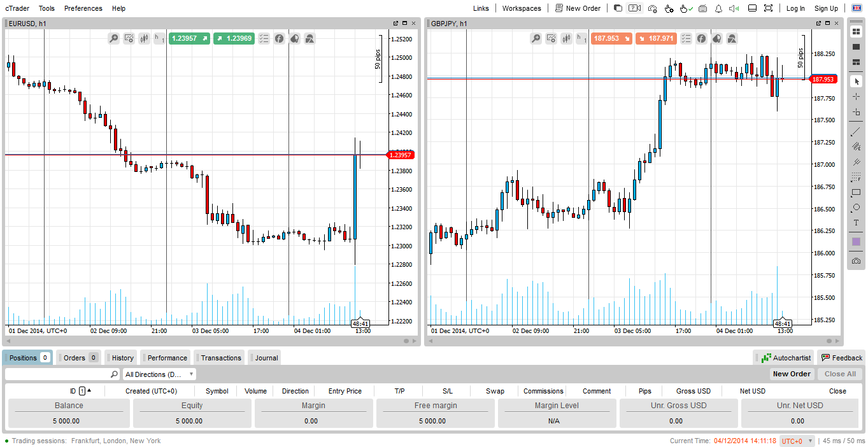Image resolution: width=868 pixels, height=447 pixels.
Task: Switch to the History tab
Action: pyautogui.click(x=122, y=358)
